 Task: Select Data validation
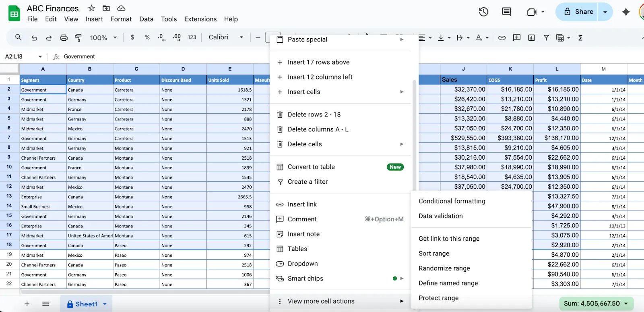(472, 216)
